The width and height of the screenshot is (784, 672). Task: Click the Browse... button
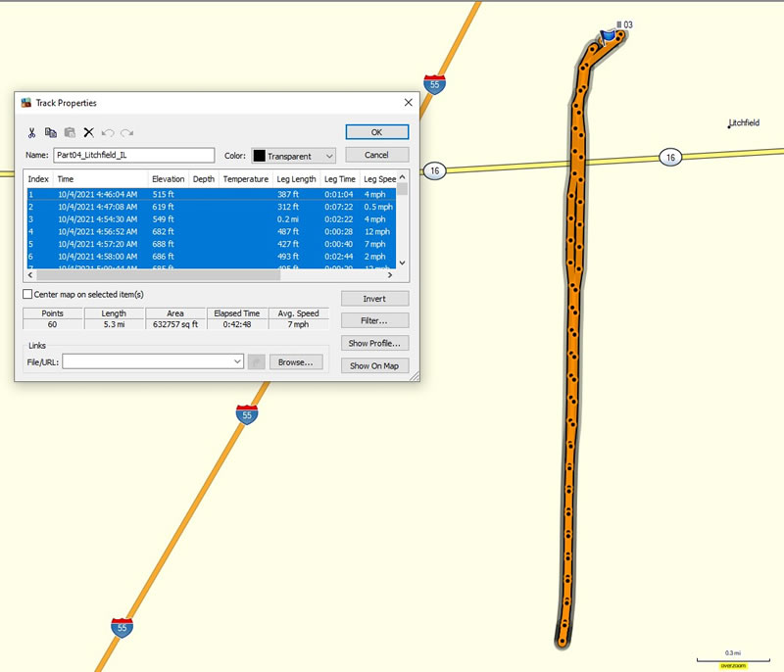296,362
